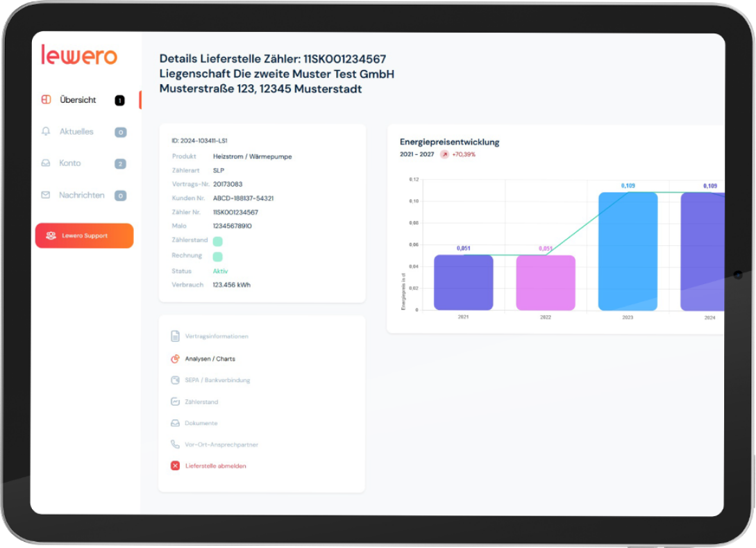Click the Konto inbox icon

pos(47,163)
